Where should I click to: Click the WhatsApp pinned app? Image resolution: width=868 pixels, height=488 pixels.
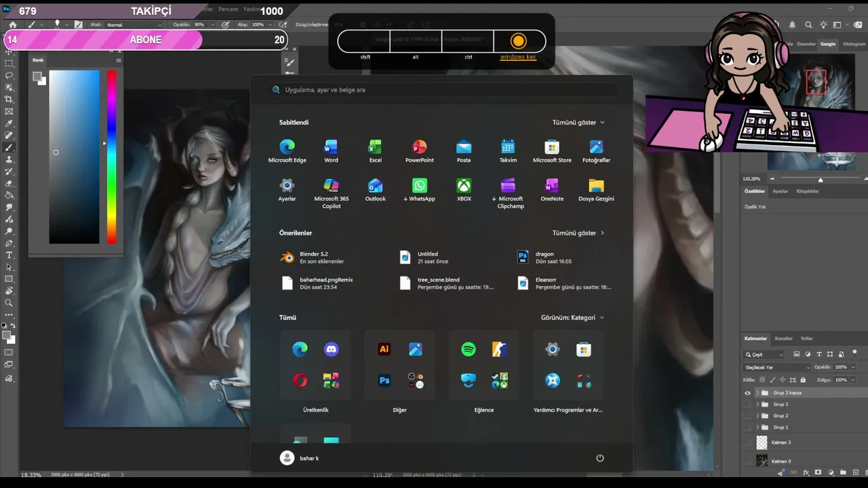(x=419, y=190)
